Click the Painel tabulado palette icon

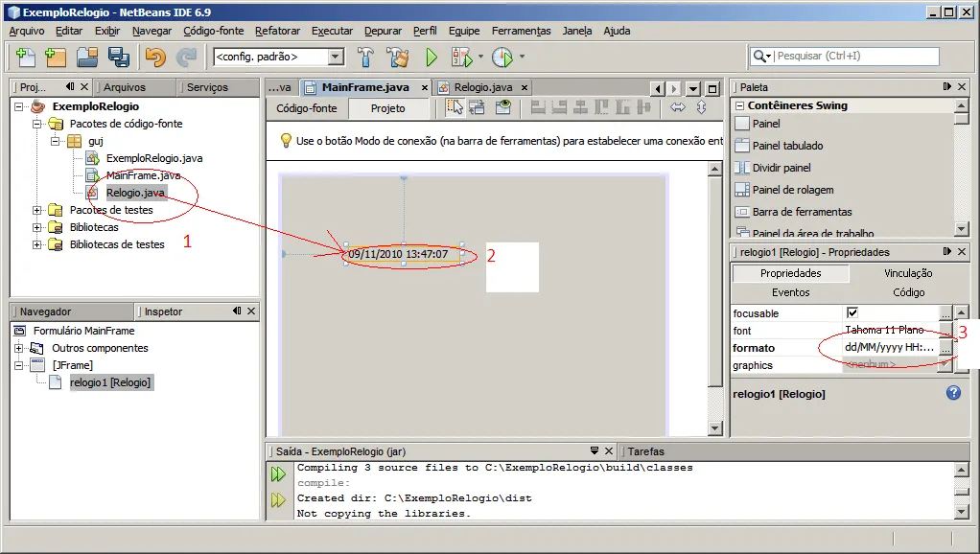(x=742, y=146)
